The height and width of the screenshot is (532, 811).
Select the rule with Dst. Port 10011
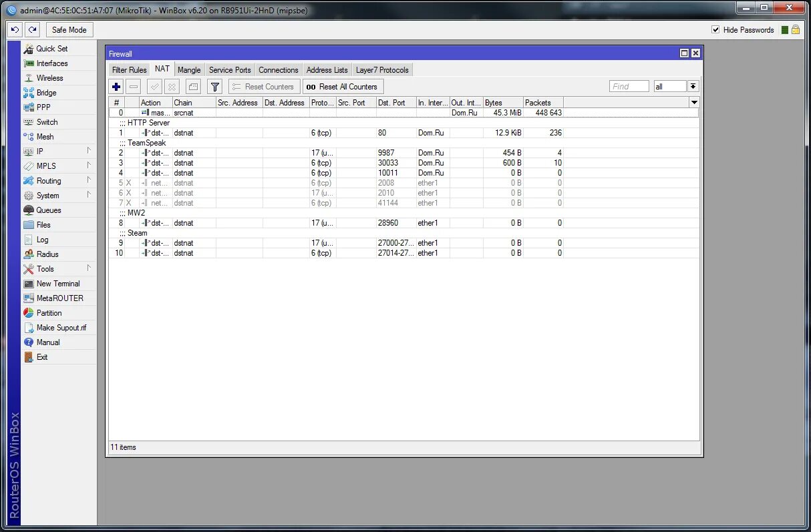[403, 173]
